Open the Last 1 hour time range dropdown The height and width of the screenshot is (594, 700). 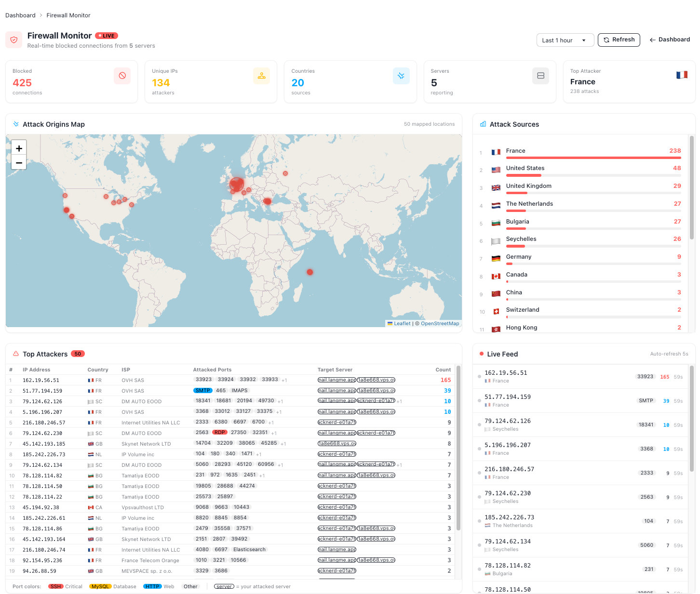coord(565,40)
